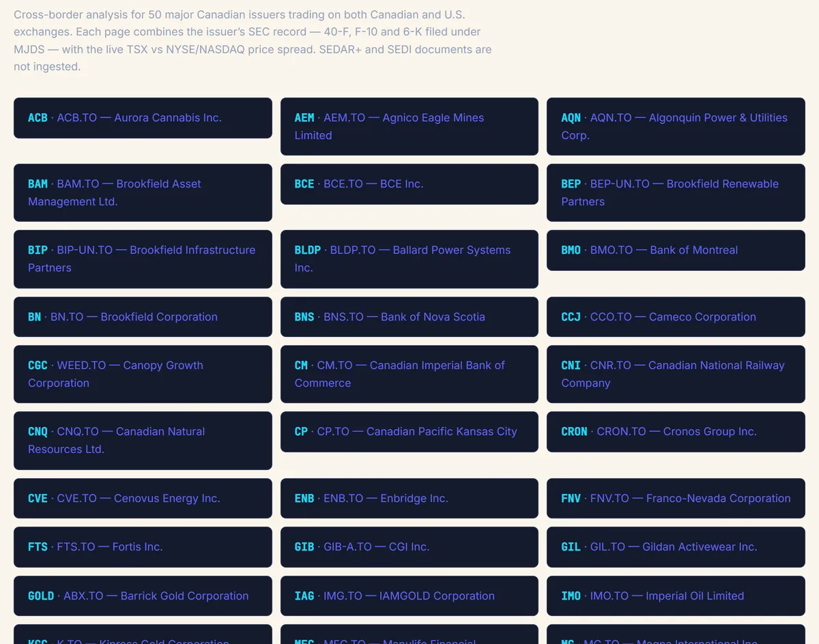Open the Brookfield Corporation BN card
Viewport: 819px width, 644px height.
(143, 317)
